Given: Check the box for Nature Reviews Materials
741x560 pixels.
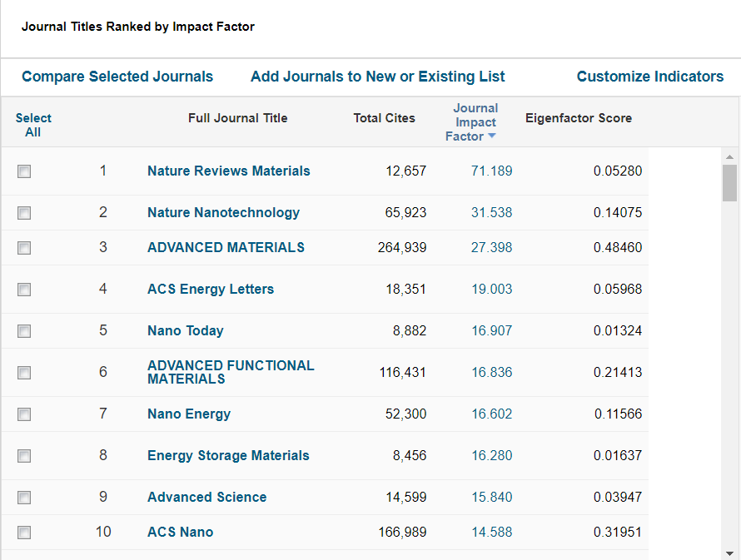Looking at the screenshot, I should [x=24, y=171].
